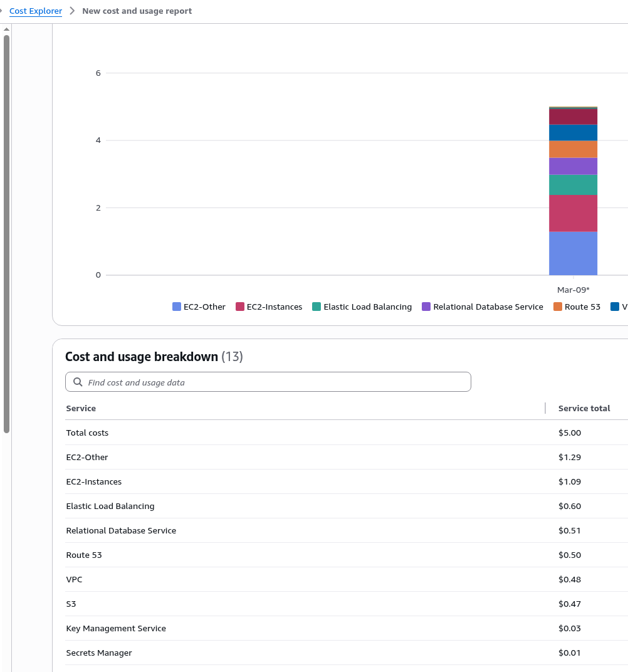Click the Relational Database Service legend swatch
Viewport: 628px width, 672px height.
click(x=426, y=307)
